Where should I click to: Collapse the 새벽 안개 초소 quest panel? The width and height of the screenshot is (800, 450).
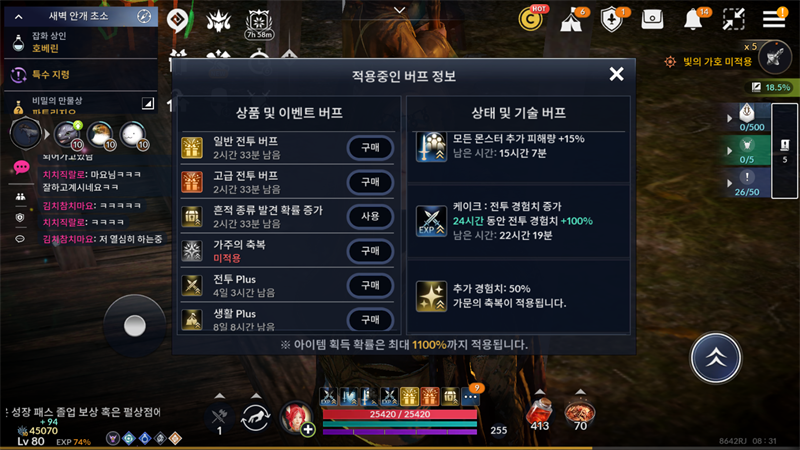(x=19, y=17)
